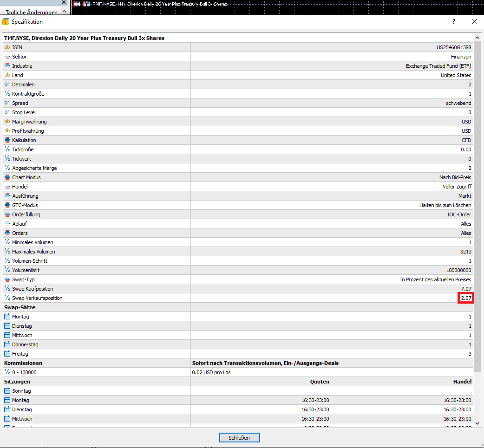Click the Quoten column header

pyautogui.click(x=320, y=381)
